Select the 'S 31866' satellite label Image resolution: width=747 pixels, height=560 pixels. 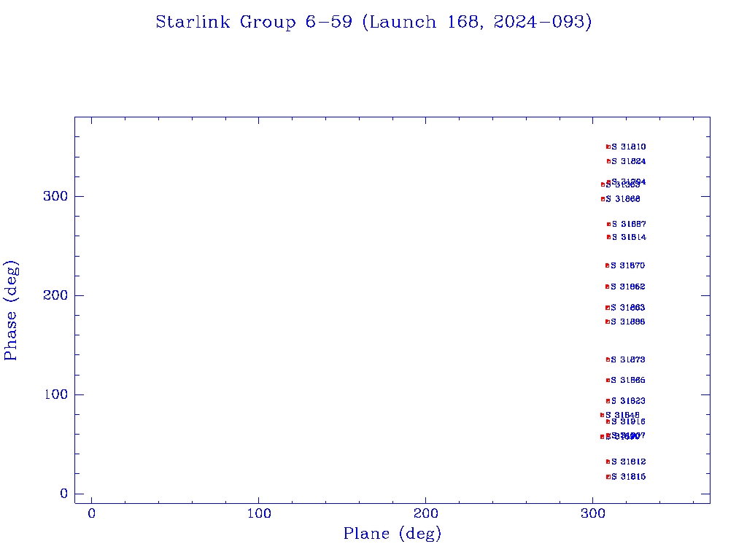point(628,380)
